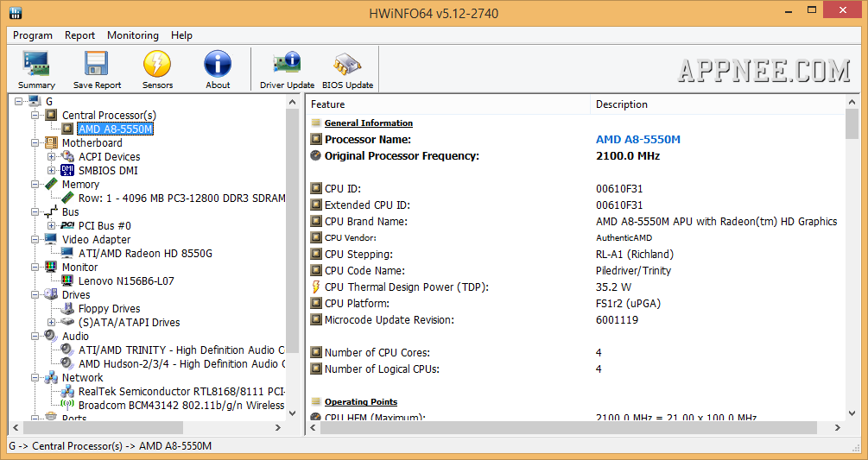Collapse the root G computer node
The image size is (868, 460).
coord(19,101)
